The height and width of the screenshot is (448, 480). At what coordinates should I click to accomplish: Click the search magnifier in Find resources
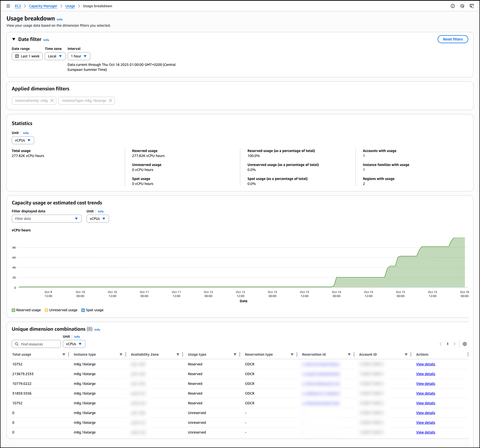(16, 344)
